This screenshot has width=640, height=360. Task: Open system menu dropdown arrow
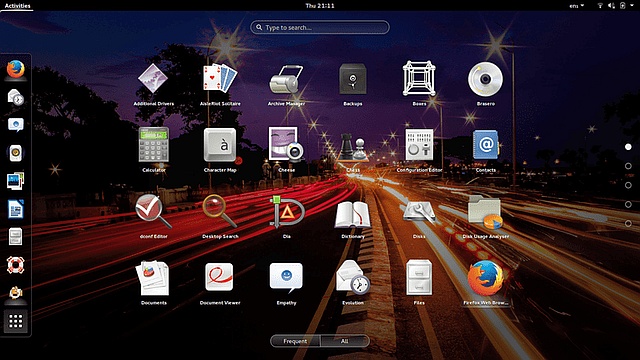coord(631,5)
